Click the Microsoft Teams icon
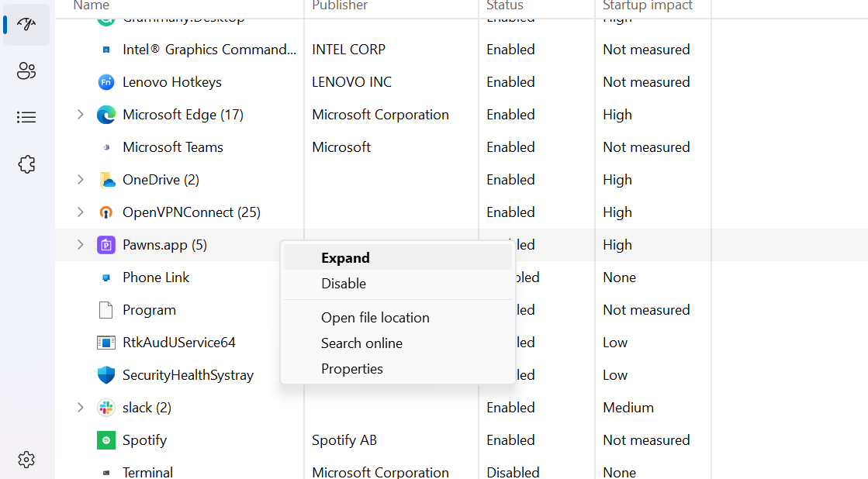 coord(106,147)
